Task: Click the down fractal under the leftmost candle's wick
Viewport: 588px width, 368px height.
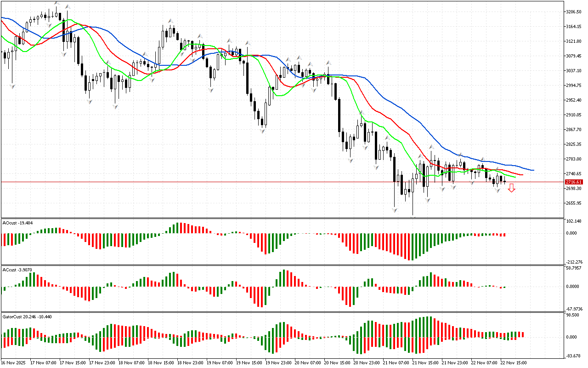Action: coord(12,86)
